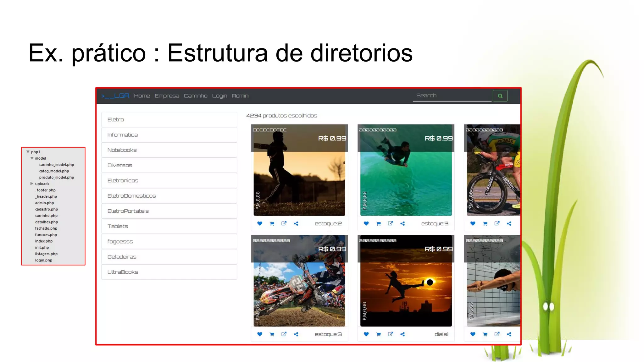Click the >__LGA brand logo
Image resolution: width=644 pixels, height=362 pixels.
pos(115,96)
